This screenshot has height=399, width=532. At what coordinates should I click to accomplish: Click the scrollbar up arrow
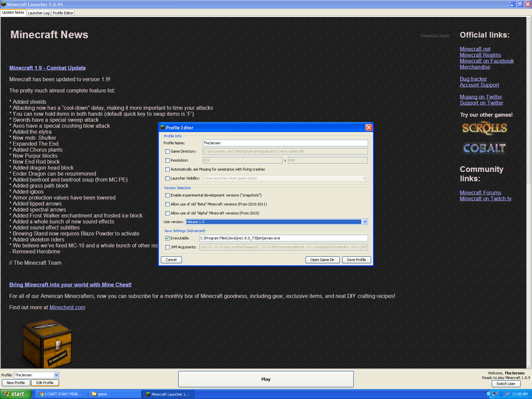(529, 19)
